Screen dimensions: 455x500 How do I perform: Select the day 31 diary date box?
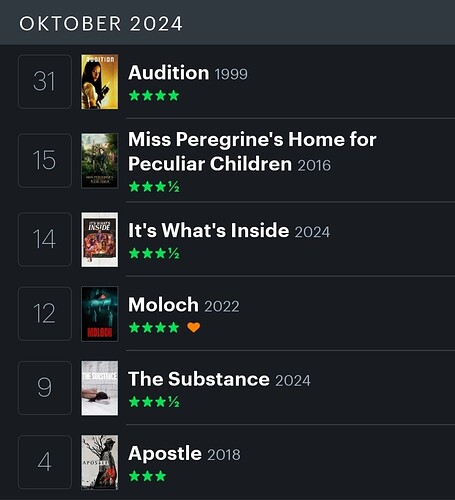(x=45, y=82)
